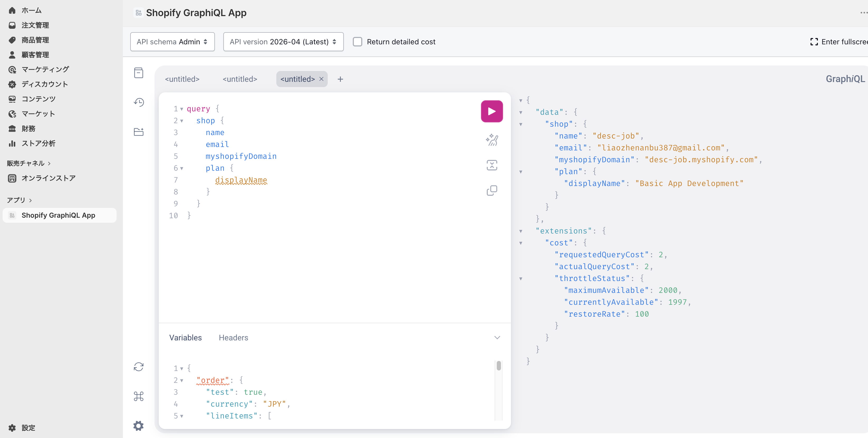Click the Home icon in sidebar
868x438 pixels.
coord(12,11)
